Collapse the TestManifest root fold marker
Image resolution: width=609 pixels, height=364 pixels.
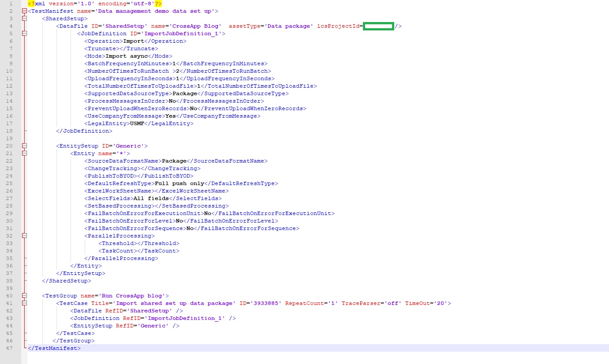tap(24, 11)
